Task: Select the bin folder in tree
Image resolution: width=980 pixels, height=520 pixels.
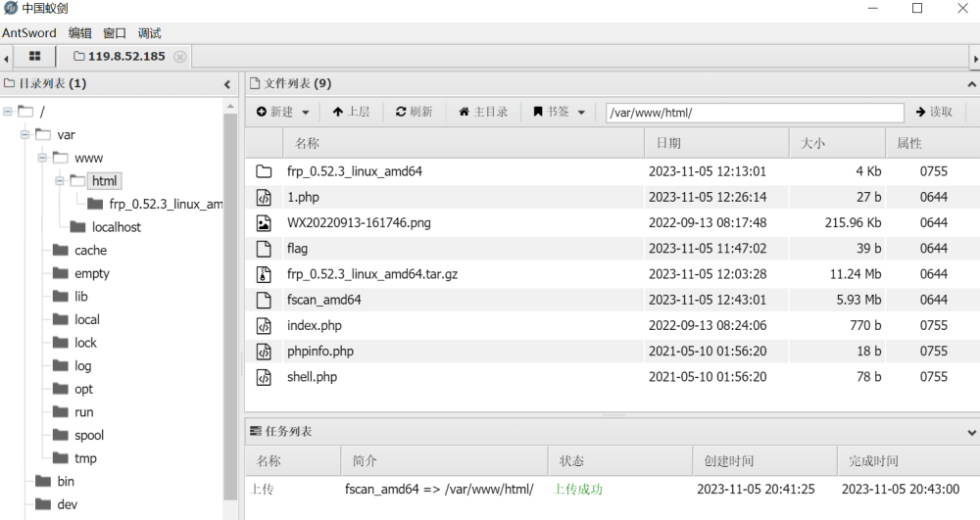Action: pos(66,481)
